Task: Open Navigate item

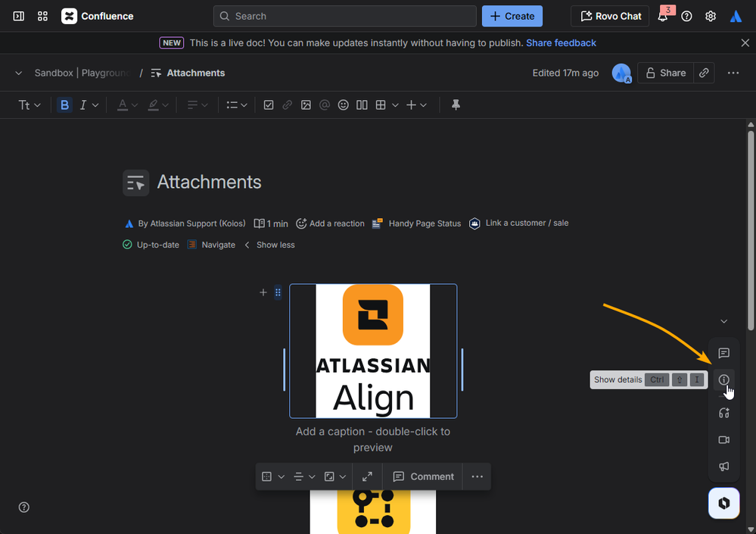Action: [x=212, y=245]
